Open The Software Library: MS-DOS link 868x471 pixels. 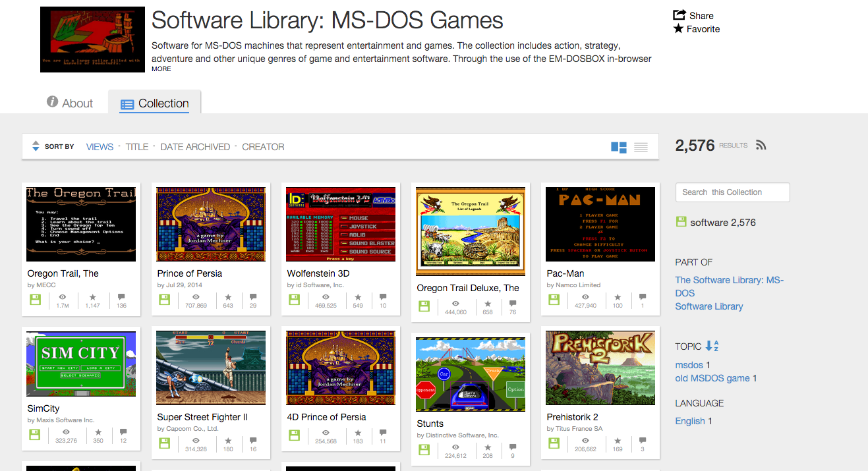729,287
